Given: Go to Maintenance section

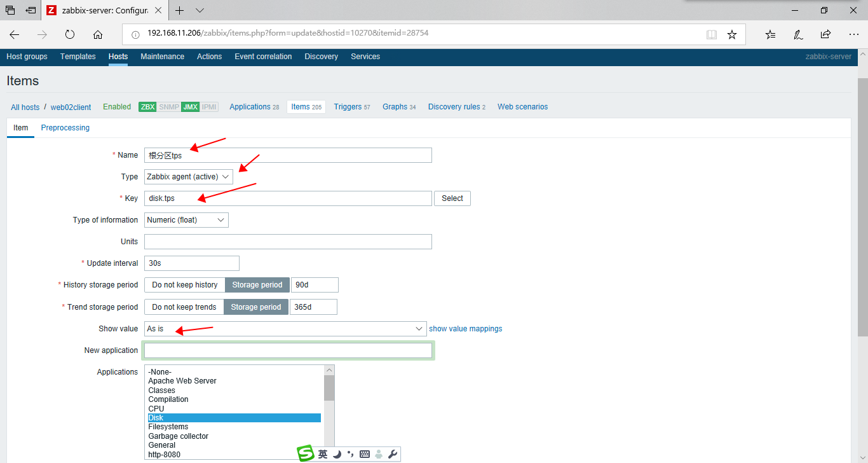Looking at the screenshot, I should click(163, 57).
